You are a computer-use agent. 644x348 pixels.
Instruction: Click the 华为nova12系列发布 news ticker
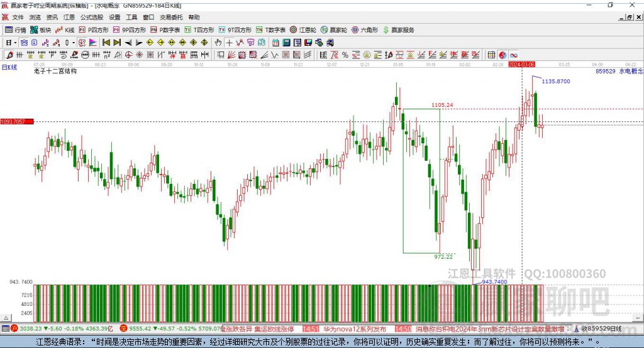[355, 329]
